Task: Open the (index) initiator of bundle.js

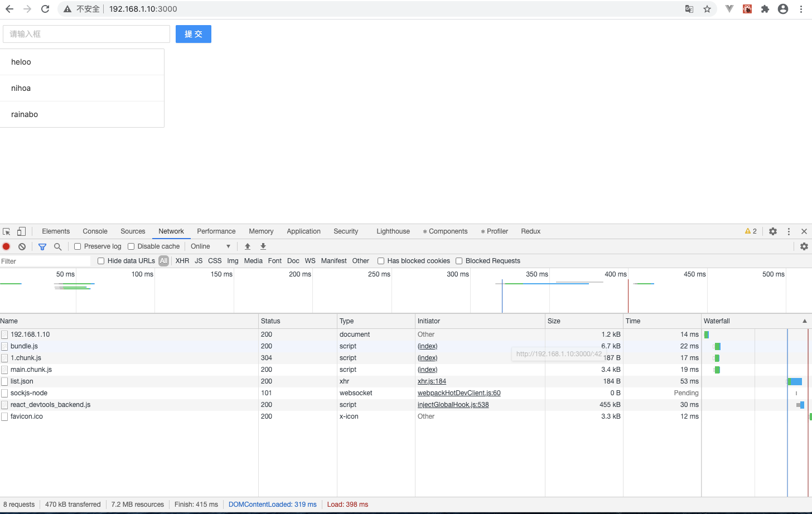Action: (x=427, y=346)
